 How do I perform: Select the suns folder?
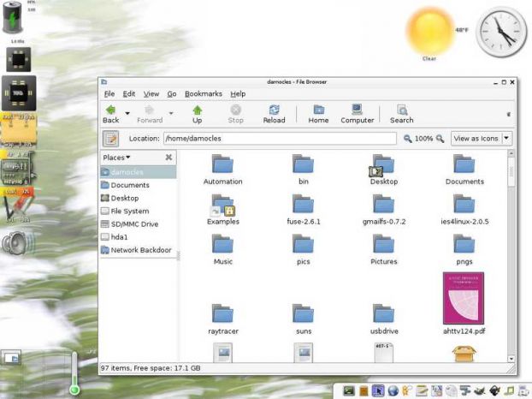click(303, 319)
